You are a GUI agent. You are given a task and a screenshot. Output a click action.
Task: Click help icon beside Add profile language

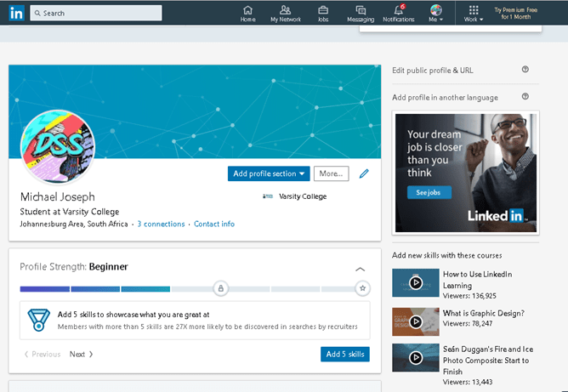click(x=525, y=96)
